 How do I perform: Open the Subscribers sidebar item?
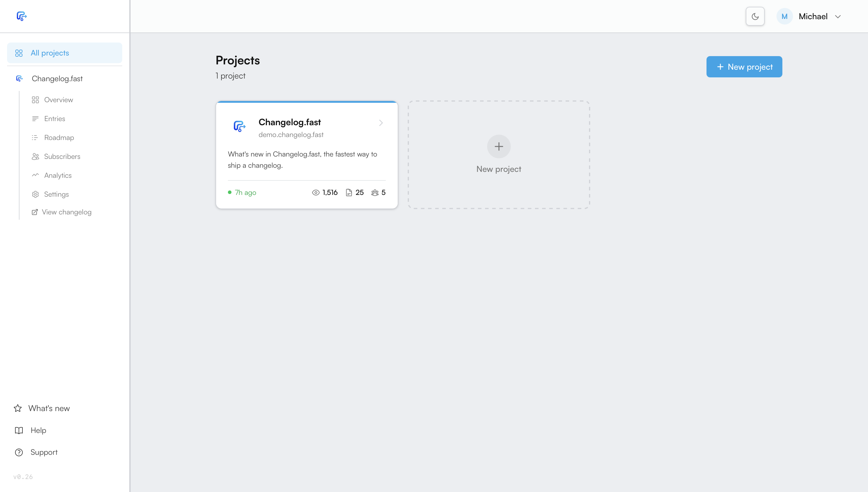(62, 157)
